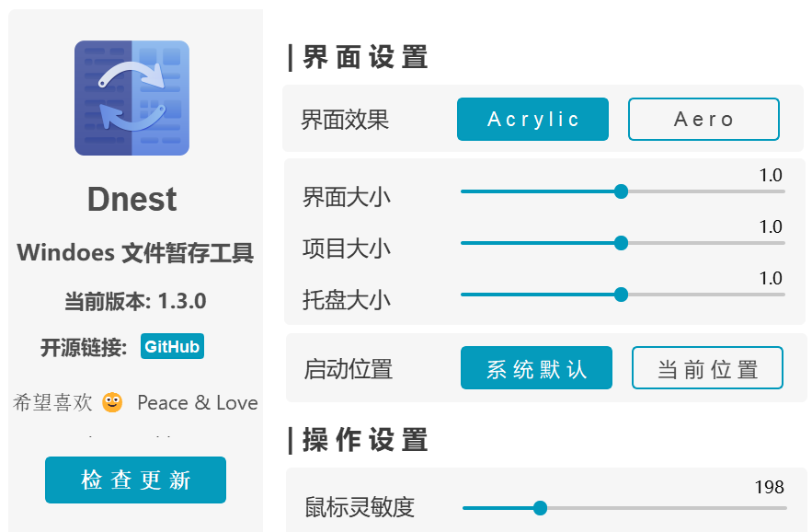
Task: Select the Aero interface effect
Action: [x=703, y=119]
